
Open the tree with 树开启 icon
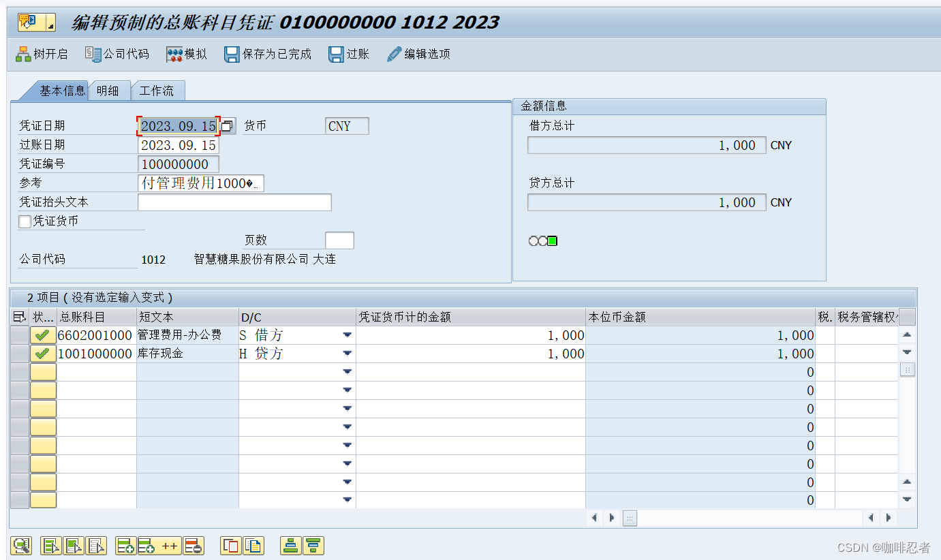click(x=41, y=54)
